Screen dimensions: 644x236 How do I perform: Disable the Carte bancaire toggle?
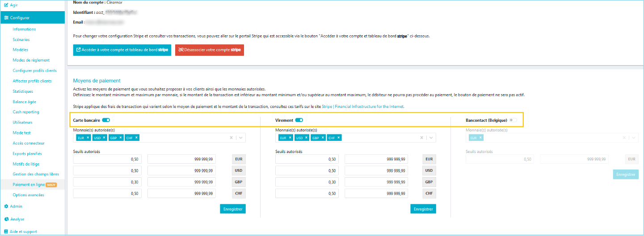pos(106,120)
